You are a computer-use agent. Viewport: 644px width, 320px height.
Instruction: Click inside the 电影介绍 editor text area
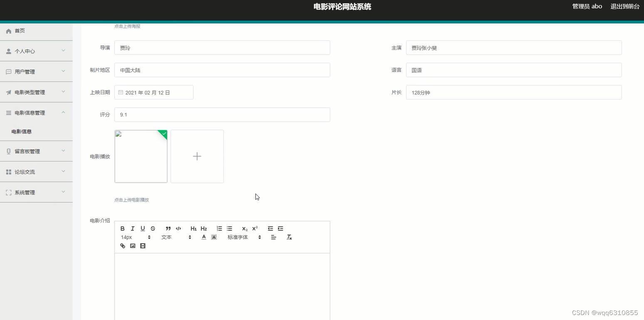click(222, 287)
